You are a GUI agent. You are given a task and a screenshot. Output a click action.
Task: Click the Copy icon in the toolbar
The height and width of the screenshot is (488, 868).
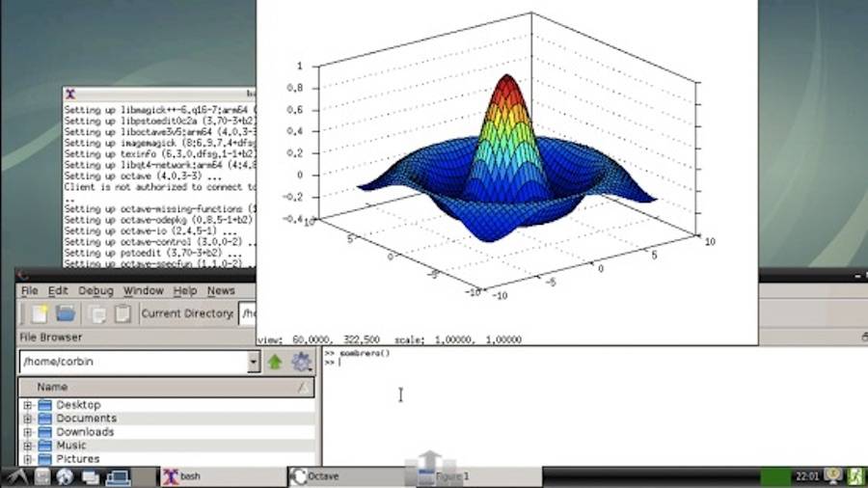click(x=96, y=313)
